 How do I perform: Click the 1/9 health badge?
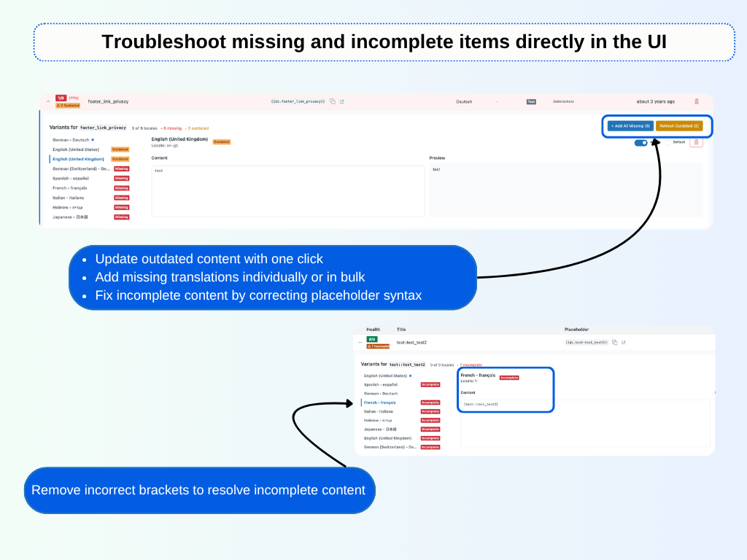click(61, 98)
